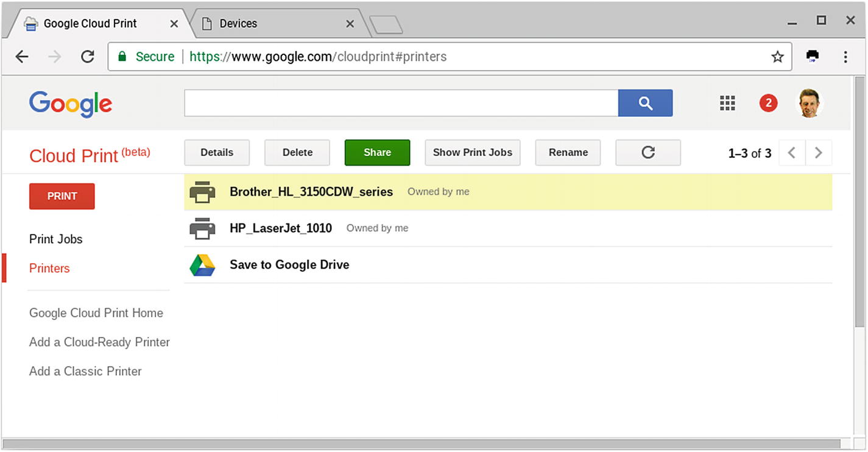Click the green Share button

pos(377,152)
